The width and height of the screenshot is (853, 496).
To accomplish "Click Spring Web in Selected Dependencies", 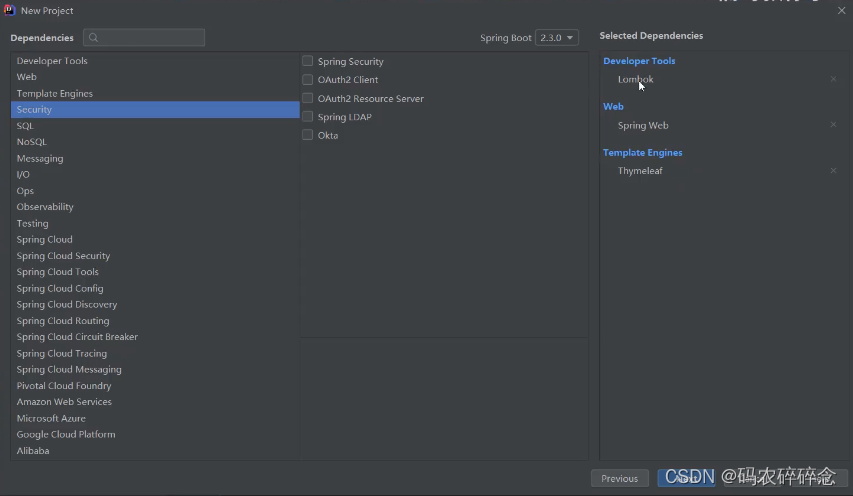I will [x=643, y=125].
